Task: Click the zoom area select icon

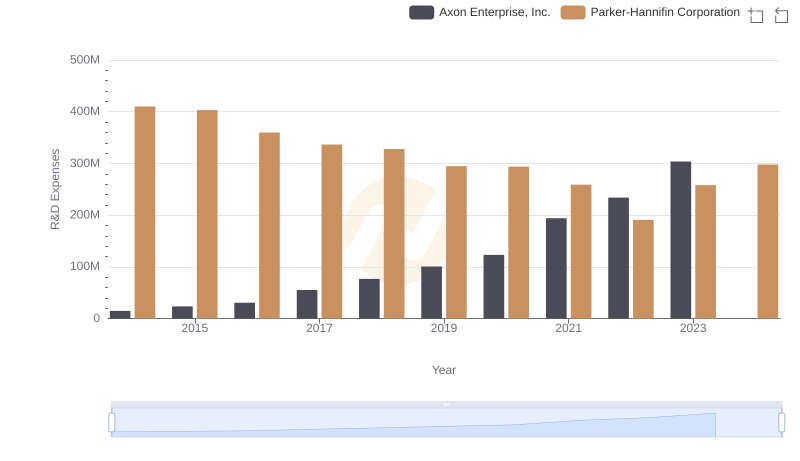Action: [756, 15]
